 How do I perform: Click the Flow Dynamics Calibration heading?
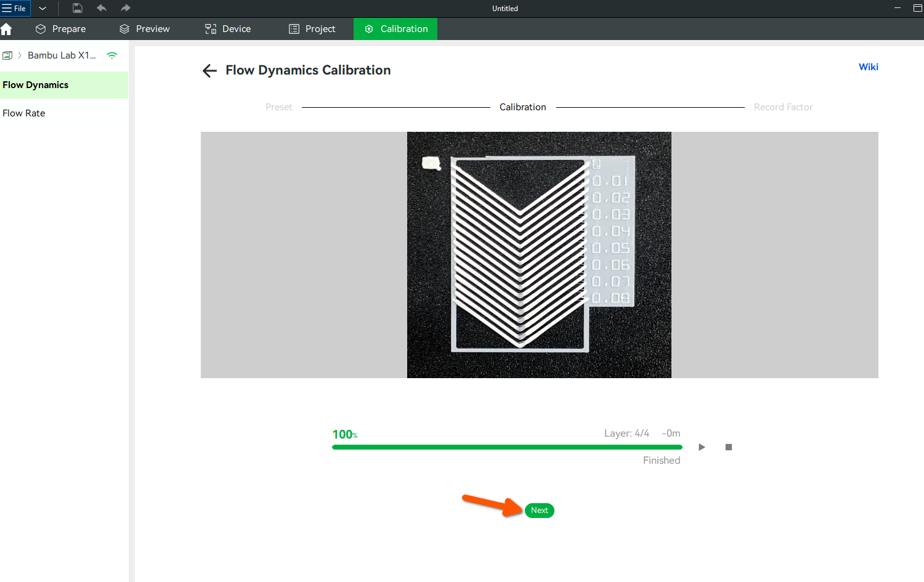point(308,70)
